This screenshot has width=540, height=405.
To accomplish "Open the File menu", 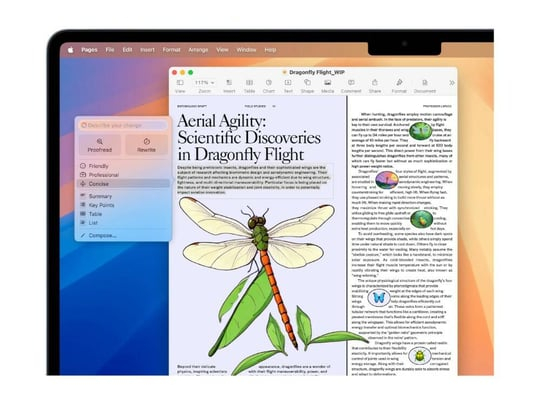I will [x=110, y=50].
